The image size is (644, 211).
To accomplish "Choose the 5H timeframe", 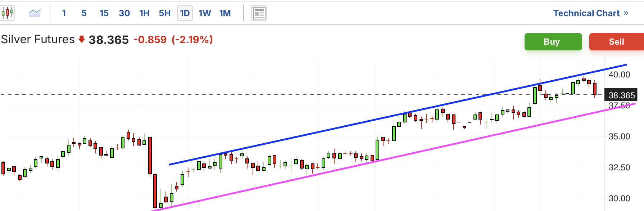I will tap(165, 13).
